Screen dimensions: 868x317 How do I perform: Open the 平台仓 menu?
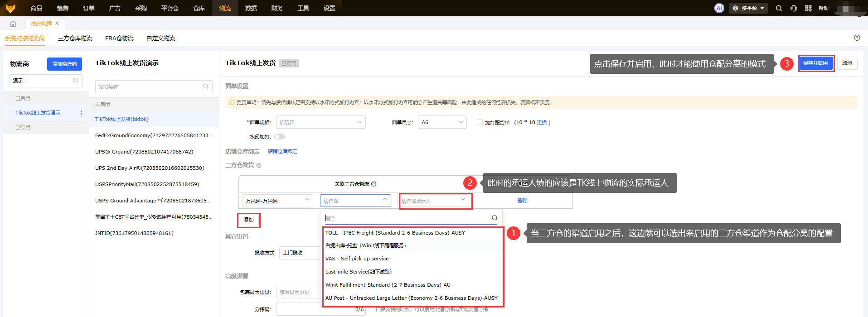point(170,8)
